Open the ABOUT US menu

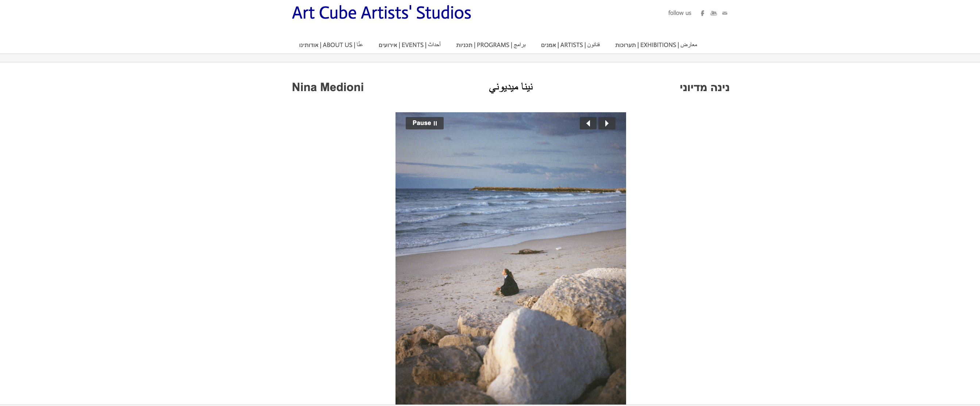331,45
